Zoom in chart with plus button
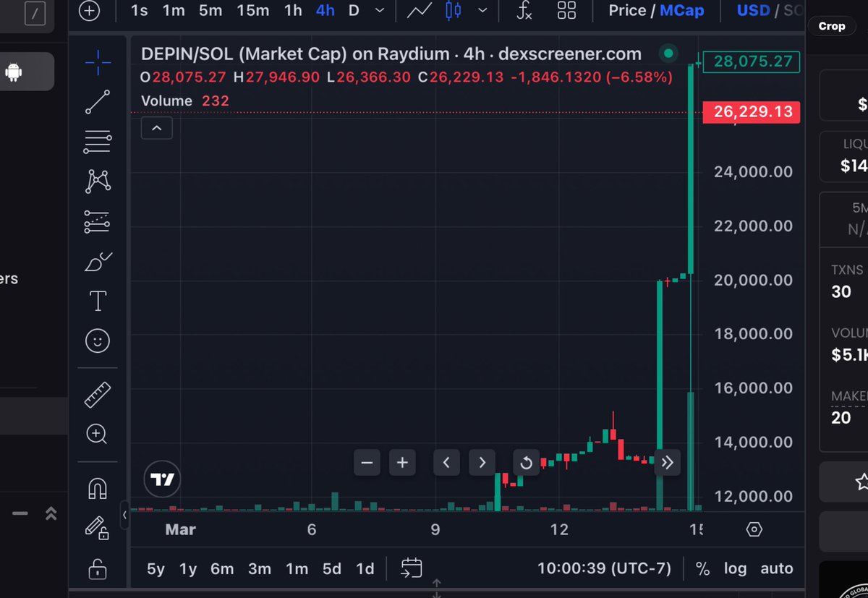This screenshot has height=598, width=868. (403, 463)
